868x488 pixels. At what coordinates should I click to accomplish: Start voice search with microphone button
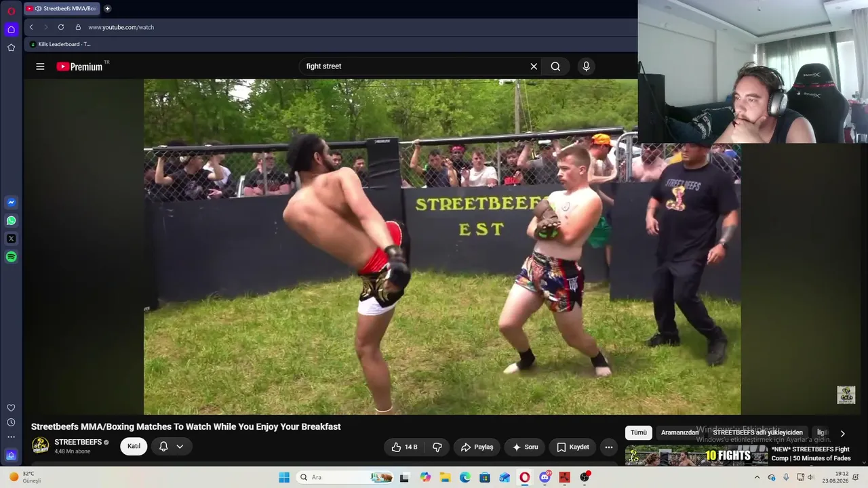(587, 66)
